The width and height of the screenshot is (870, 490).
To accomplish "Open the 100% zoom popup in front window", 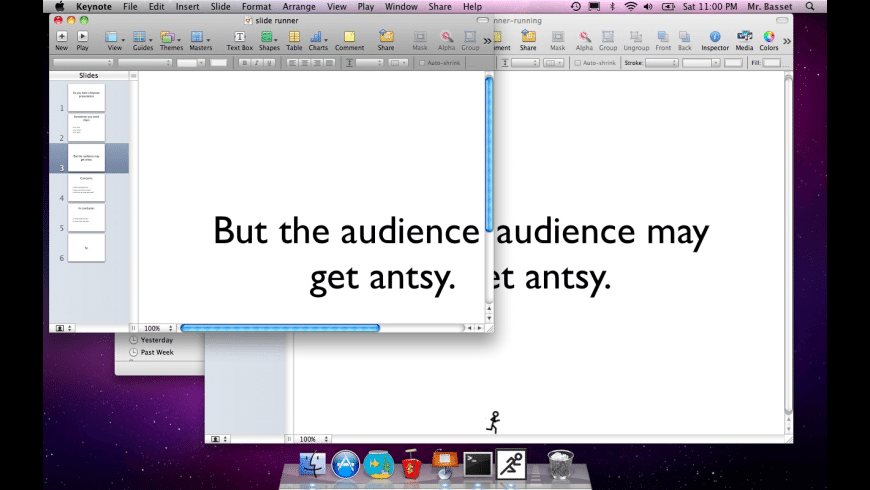I will [x=155, y=328].
